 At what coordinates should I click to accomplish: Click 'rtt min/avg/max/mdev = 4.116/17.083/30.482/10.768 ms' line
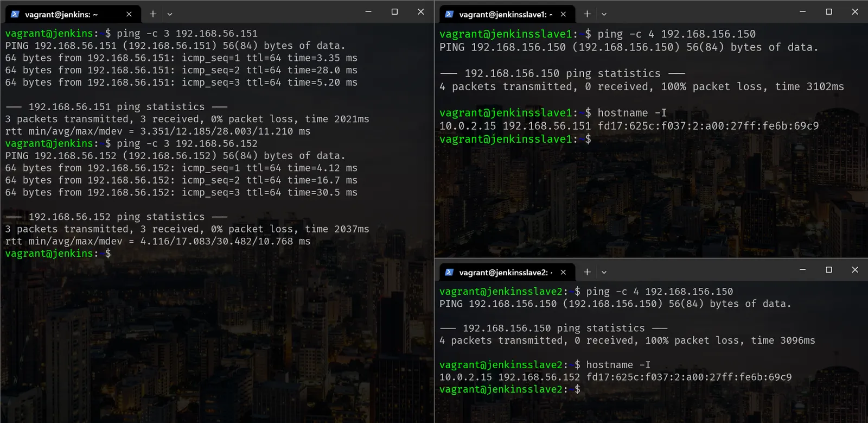(158, 241)
